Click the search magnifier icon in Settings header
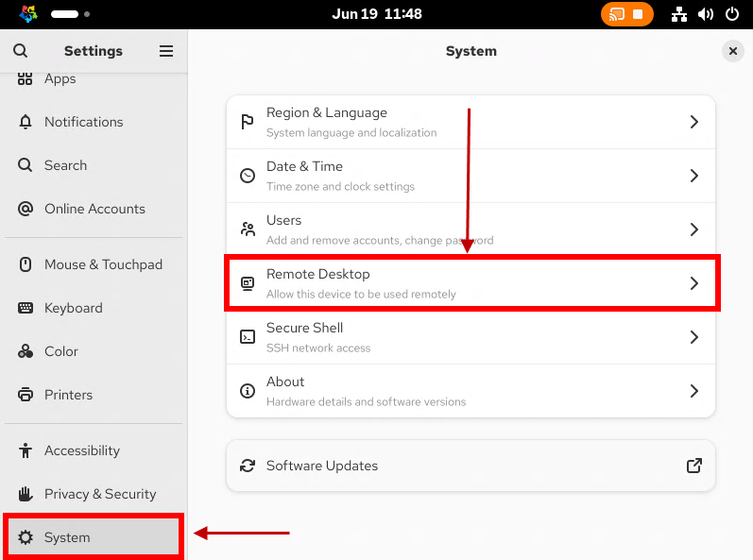The width and height of the screenshot is (753, 560). tap(20, 50)
